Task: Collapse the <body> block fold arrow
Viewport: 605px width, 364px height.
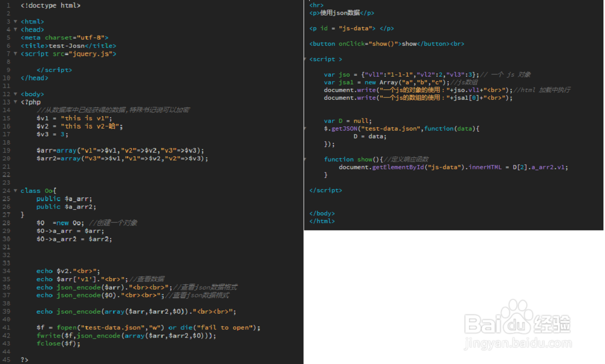Action: pyautogui.click(x=15, y=94)
